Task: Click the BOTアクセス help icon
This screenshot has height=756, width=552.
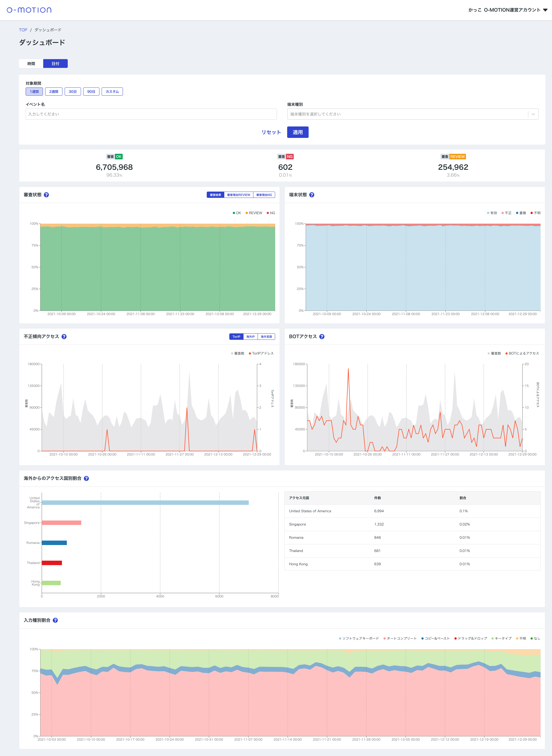Action: tap(322, 337)
